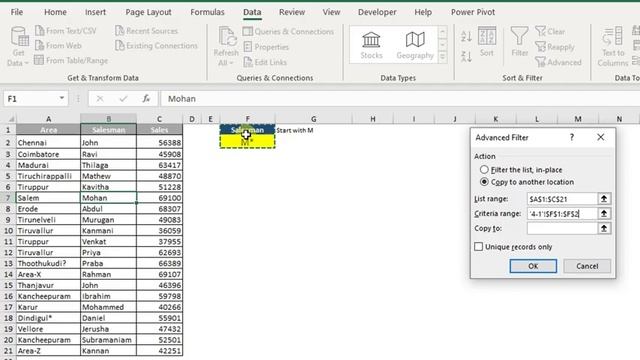Launch Text to Columns
Viewport: 640px width, 360px height.
(x=613, y=46)
